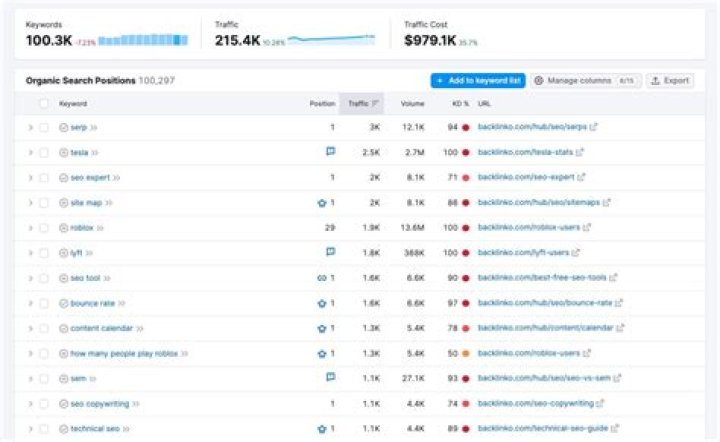Tick the checkbox for the serp keyword

(44, 127)
